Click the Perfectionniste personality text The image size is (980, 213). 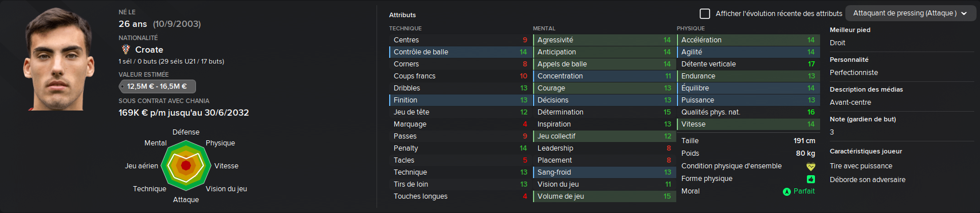click(854, 73)
